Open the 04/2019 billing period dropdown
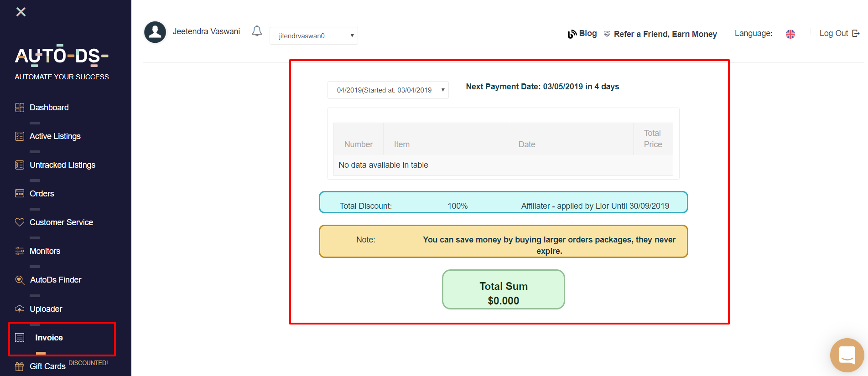 point(388,90)
